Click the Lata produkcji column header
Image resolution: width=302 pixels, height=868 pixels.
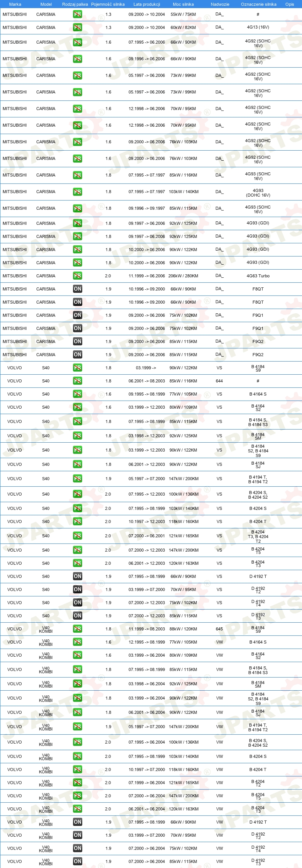pyautogui.click(x=147, y=4)
